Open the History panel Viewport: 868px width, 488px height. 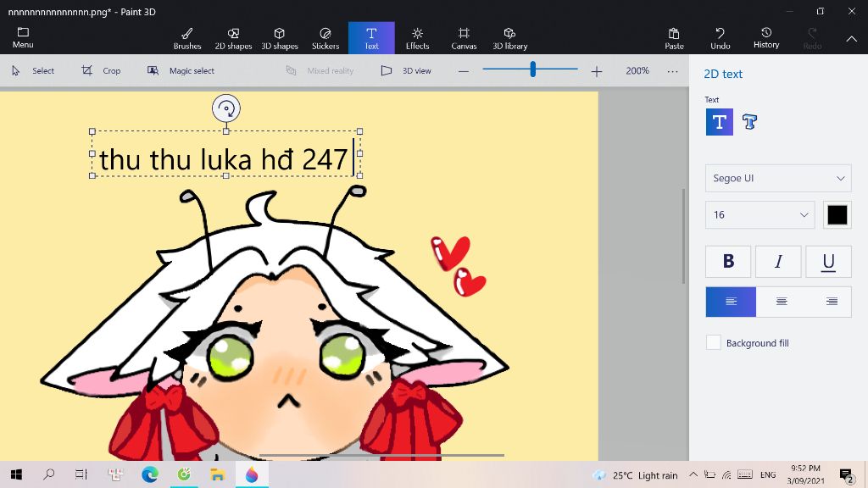[766, 38]
